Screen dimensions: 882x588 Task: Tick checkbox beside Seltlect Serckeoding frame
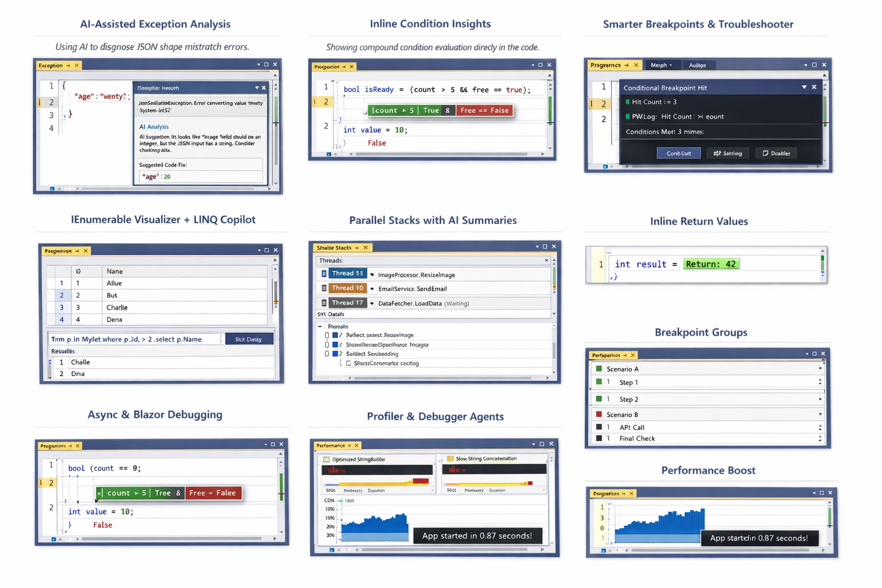(327, 354)
